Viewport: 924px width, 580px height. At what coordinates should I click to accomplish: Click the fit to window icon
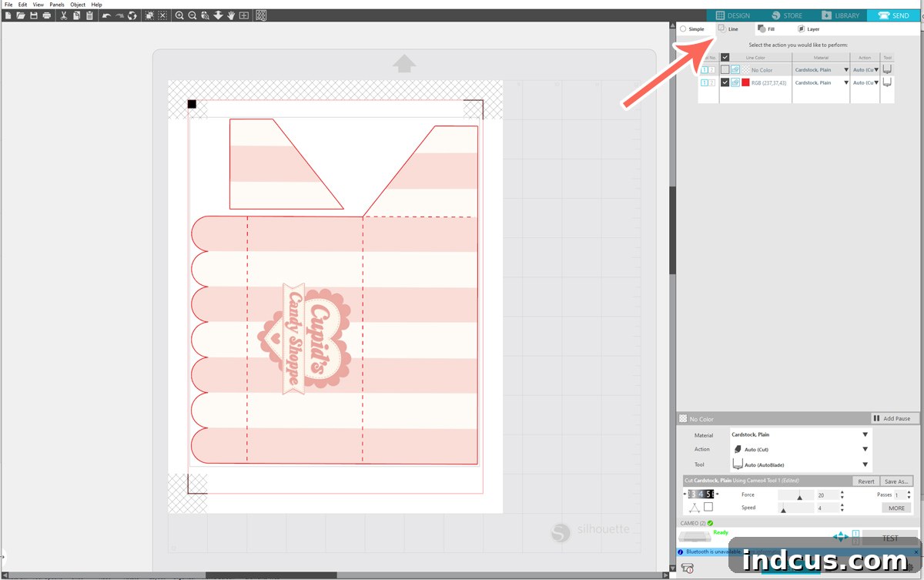(244, 15)
